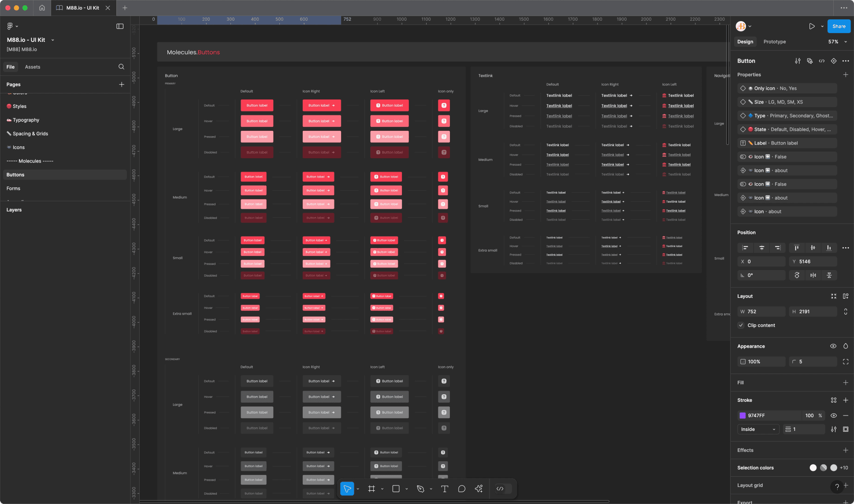Open component property sliders beside Button heading
Screen dimensions: 854x504
click(798, 61)
